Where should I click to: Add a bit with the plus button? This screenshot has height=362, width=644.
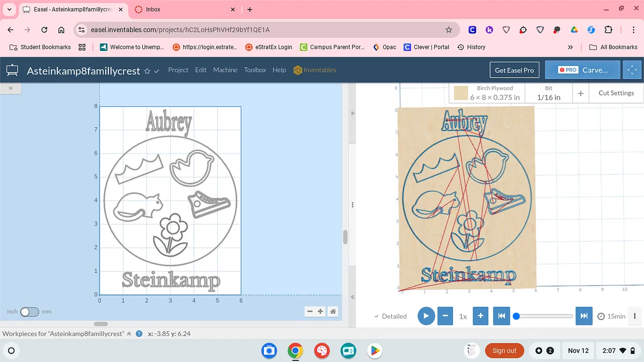(x=581, y=93)
